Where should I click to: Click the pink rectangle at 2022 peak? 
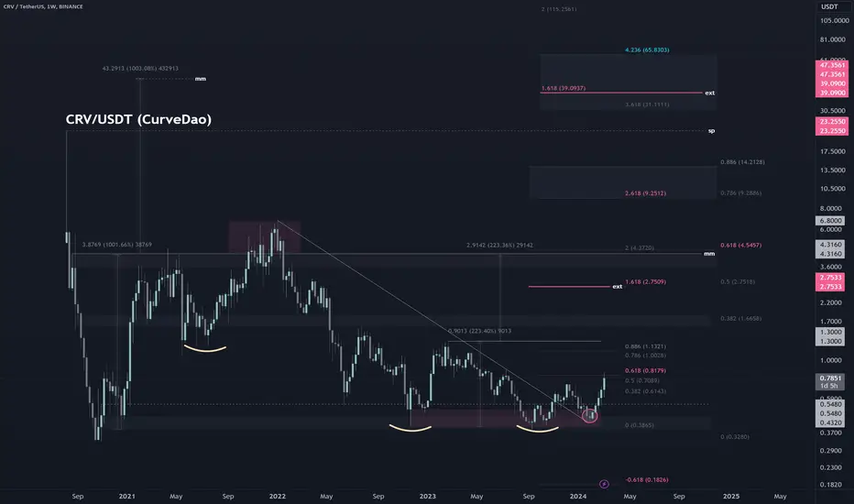pos(264,237)
